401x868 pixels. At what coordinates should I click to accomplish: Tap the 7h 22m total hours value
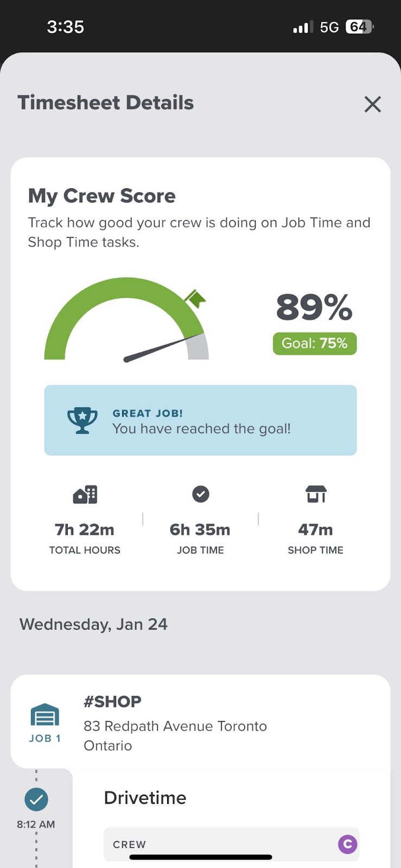coord(85,529)
